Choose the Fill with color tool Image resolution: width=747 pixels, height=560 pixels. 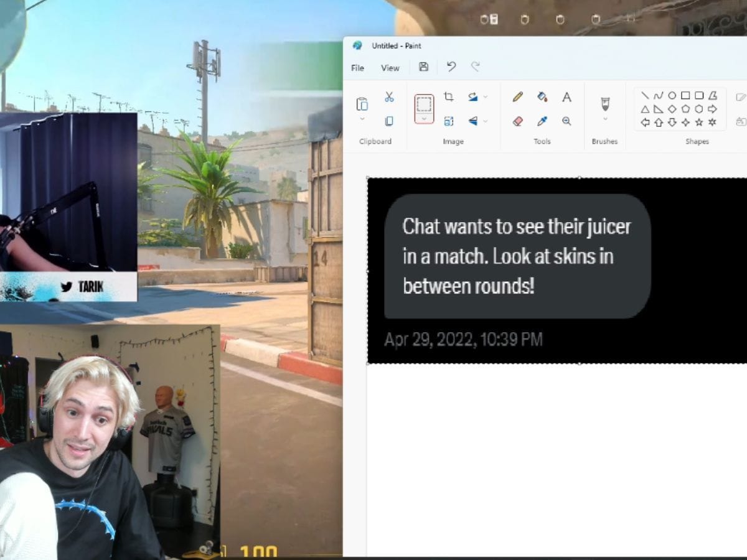coord(542,96)
